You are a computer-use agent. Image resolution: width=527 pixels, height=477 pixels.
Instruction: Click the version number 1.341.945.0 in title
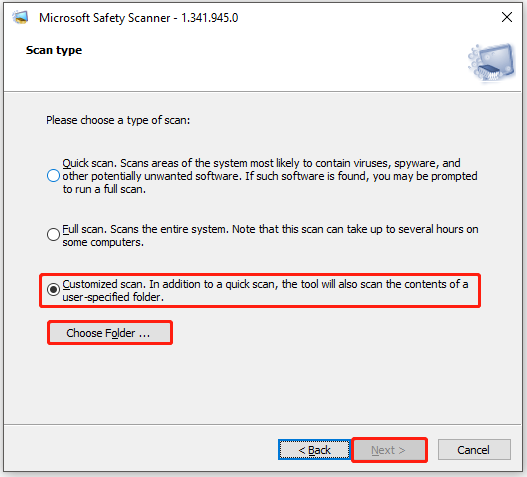[x=210, y=17]
